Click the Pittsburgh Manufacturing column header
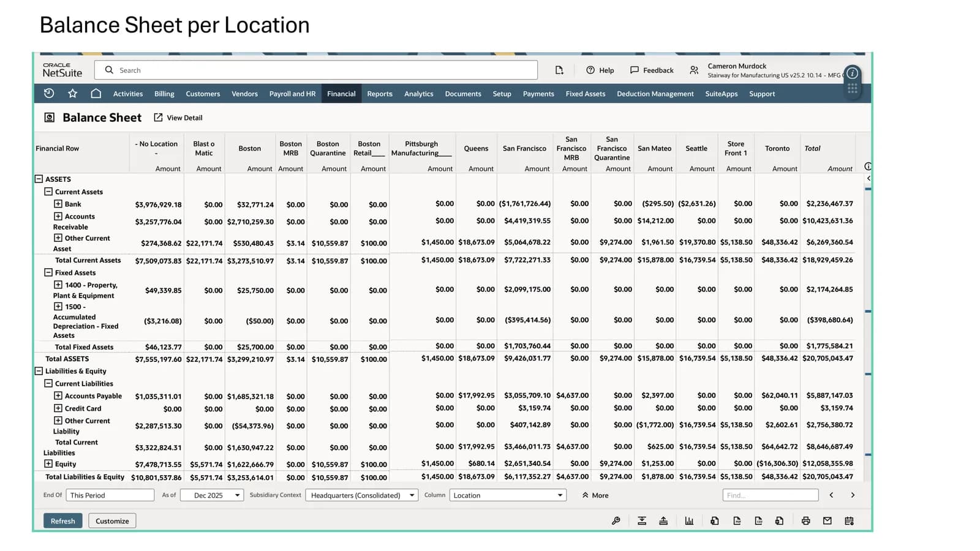Viewport: 980px width, 551px height. click(x=421, y=148)
